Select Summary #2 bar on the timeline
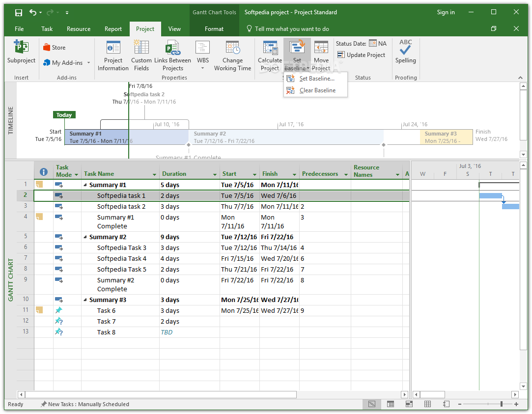 pos(286,138)
